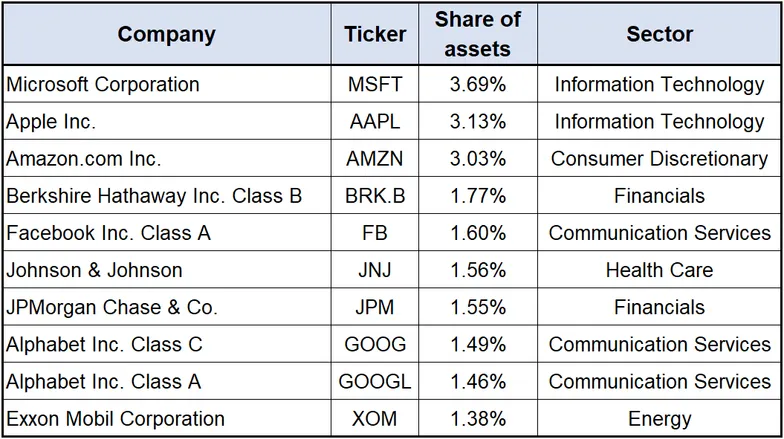Select the MSFT ticker cell

(x=375, y=85)
